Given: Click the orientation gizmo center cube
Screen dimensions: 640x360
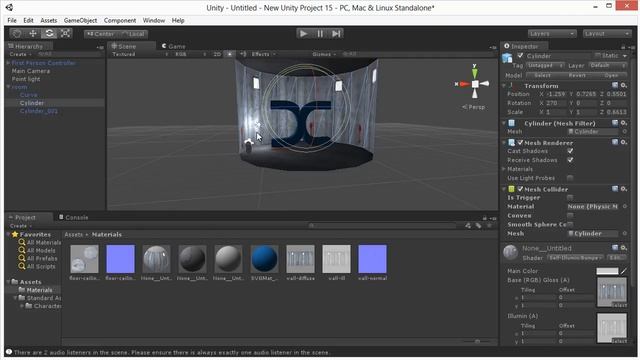Looking at the screenshot, I should point(475,84).
